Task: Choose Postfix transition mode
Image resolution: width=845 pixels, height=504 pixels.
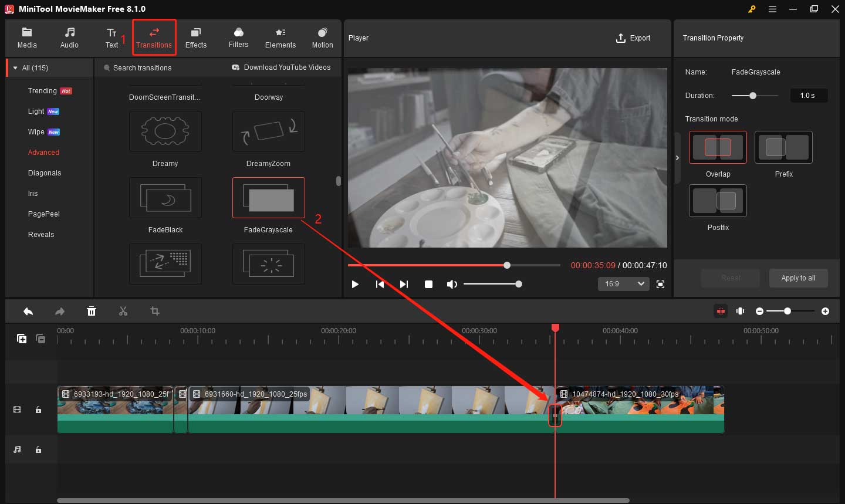Action: tap(718, 201)
